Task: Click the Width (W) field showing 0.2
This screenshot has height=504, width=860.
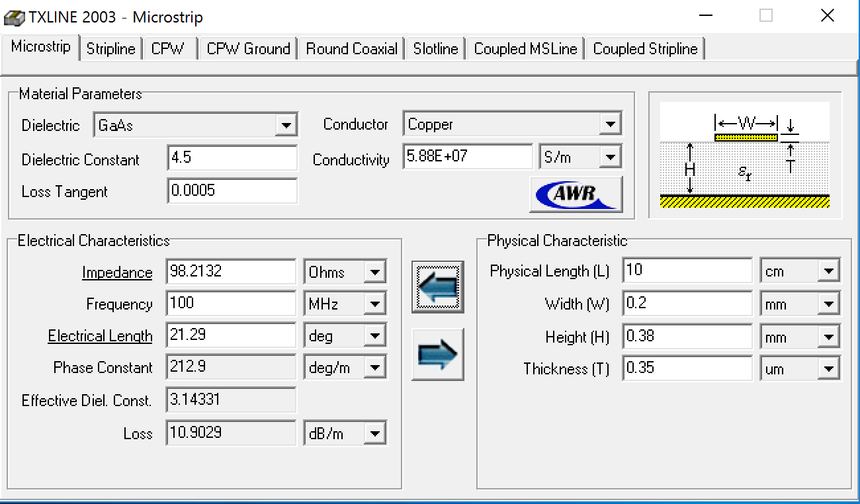Action: (687, 304)
